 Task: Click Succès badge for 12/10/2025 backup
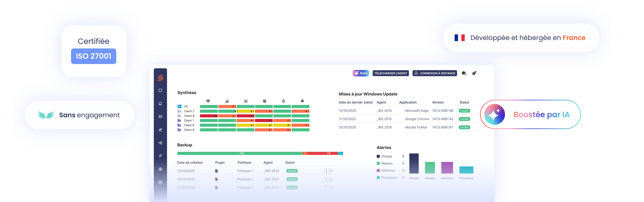click(x=292, y=171)
